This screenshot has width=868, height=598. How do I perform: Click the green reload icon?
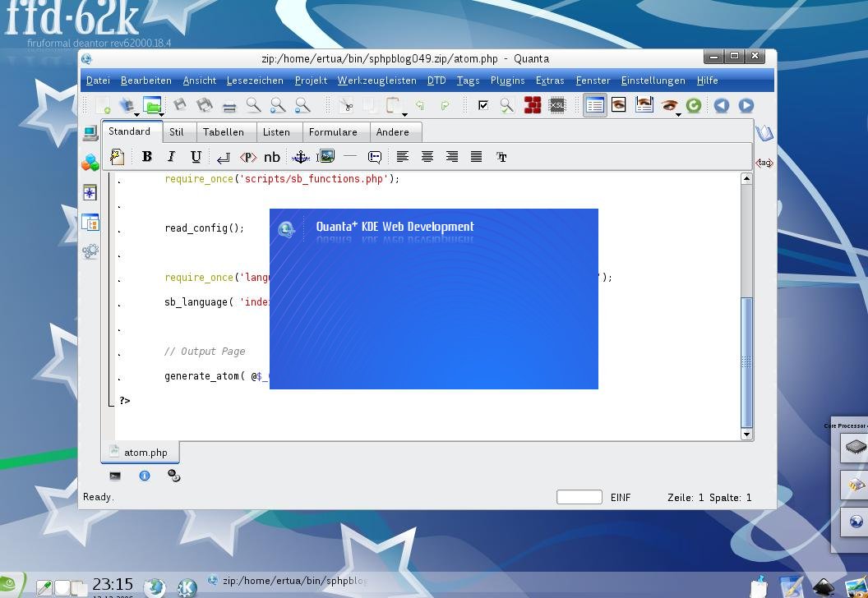point(694,105)
